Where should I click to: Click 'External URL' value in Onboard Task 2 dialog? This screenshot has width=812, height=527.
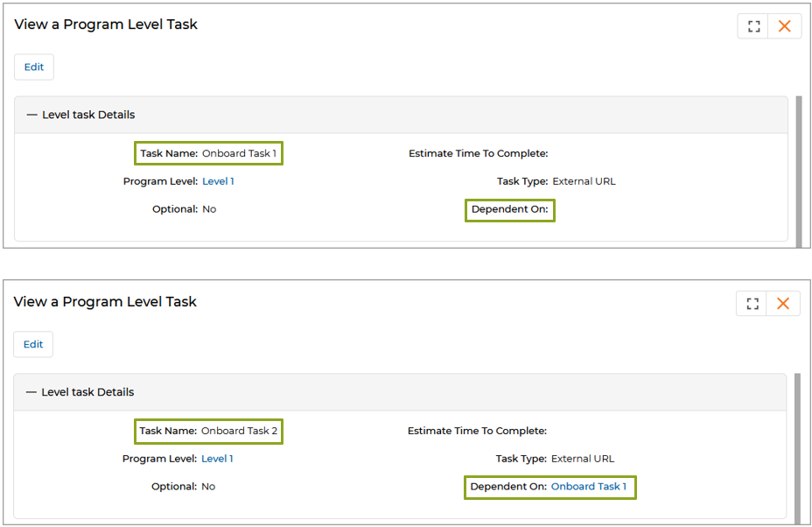point(583,459)
